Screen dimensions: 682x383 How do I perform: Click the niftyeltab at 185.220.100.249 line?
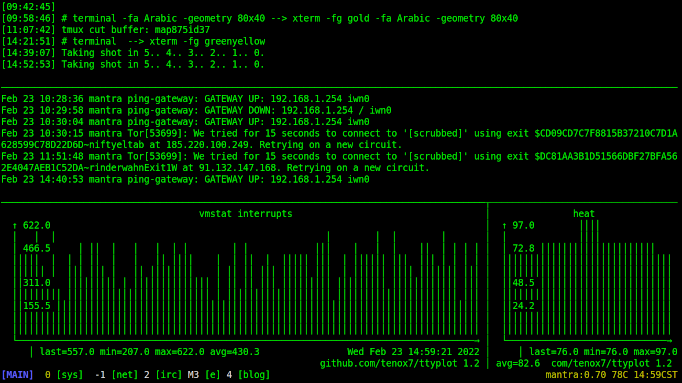tap(202, 145)
